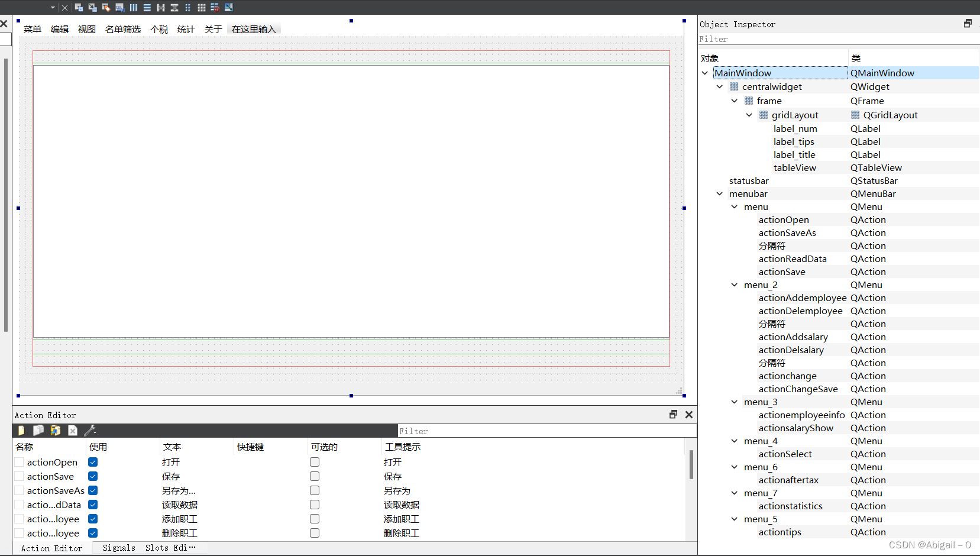The height and width of the screenshot is (556, 980).
Task: Apply form layout icon in toolbar
Action: 187,8
